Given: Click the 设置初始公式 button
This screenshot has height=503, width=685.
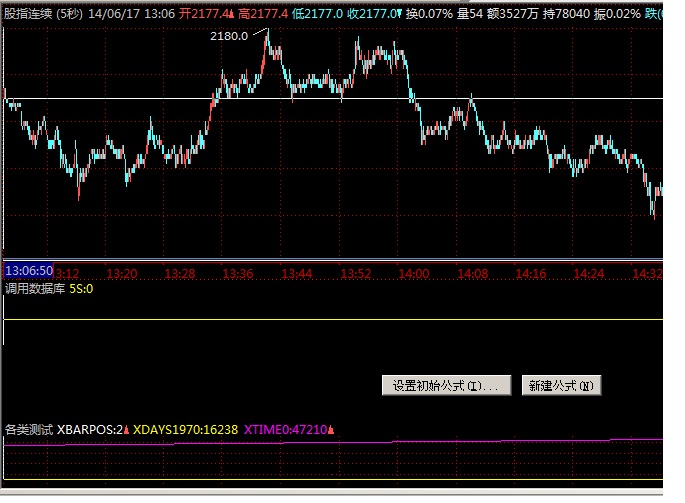Looking at the screenshot, I should pyautogui.click(x=448, y=386).
